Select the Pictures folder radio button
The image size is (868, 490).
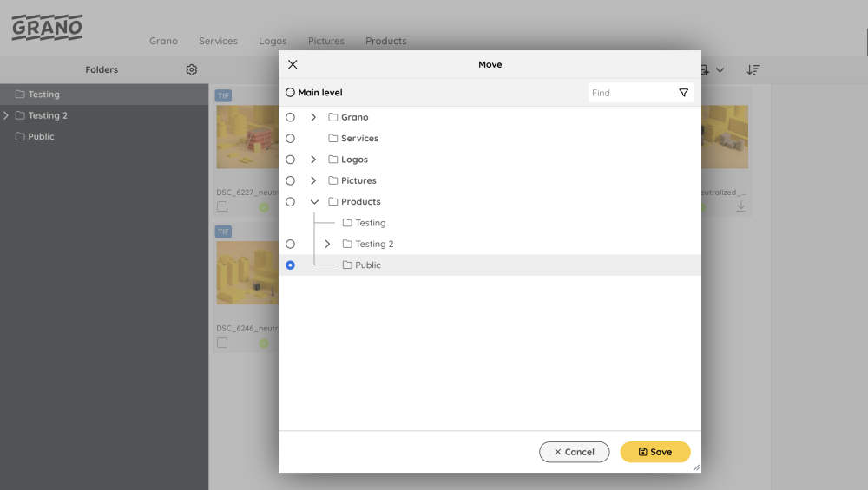[290, 180]
